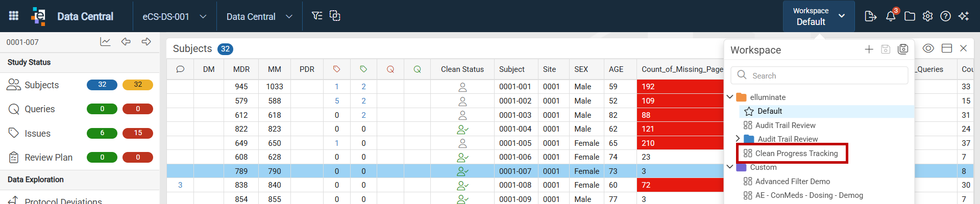Add a new workspace with plus icon
Viewport: 980px width, 204px height.
[x=869, y=49]
